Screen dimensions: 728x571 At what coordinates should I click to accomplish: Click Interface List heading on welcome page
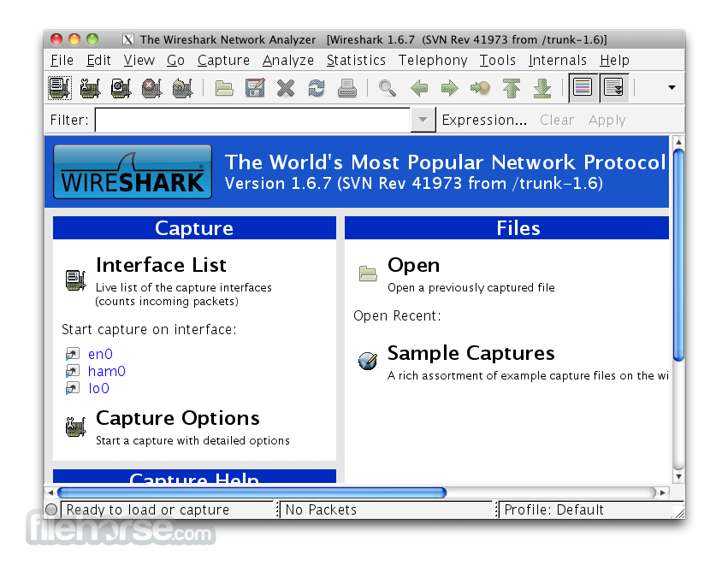point(161,265)
